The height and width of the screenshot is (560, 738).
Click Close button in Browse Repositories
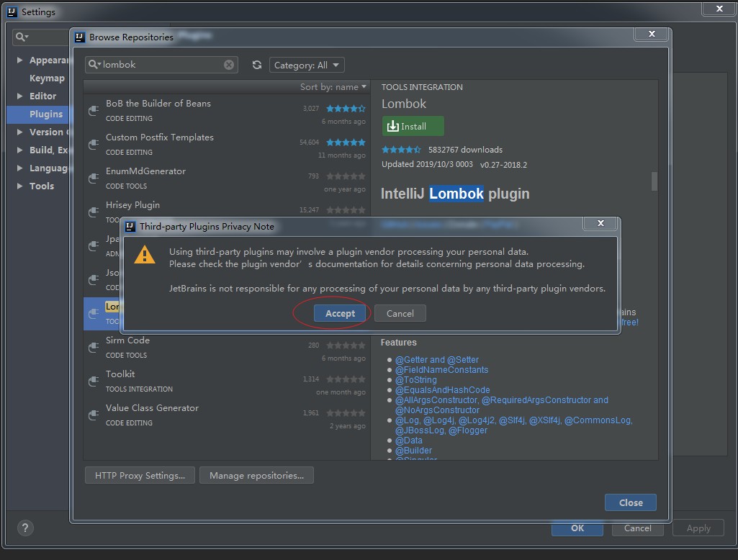pos(631,502)
